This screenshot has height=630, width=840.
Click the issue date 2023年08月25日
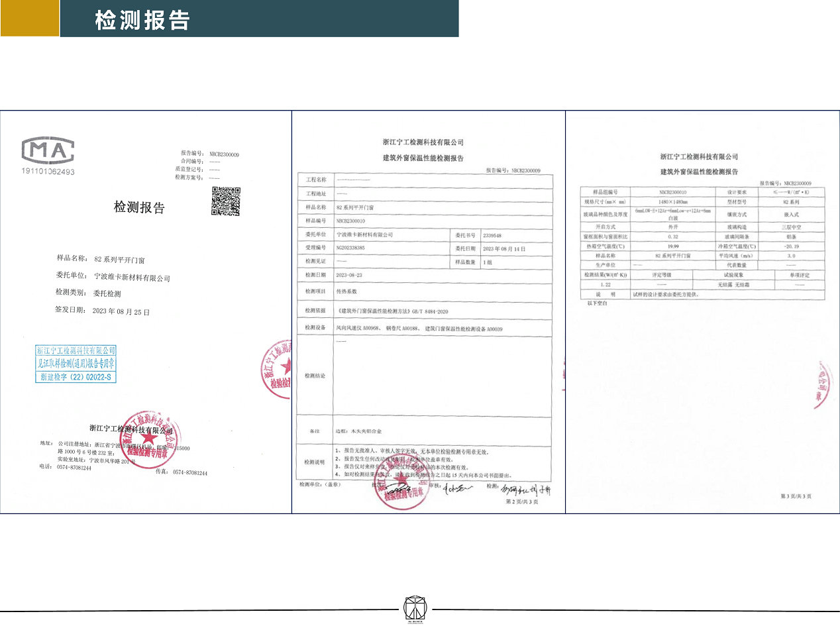(121, 311)
